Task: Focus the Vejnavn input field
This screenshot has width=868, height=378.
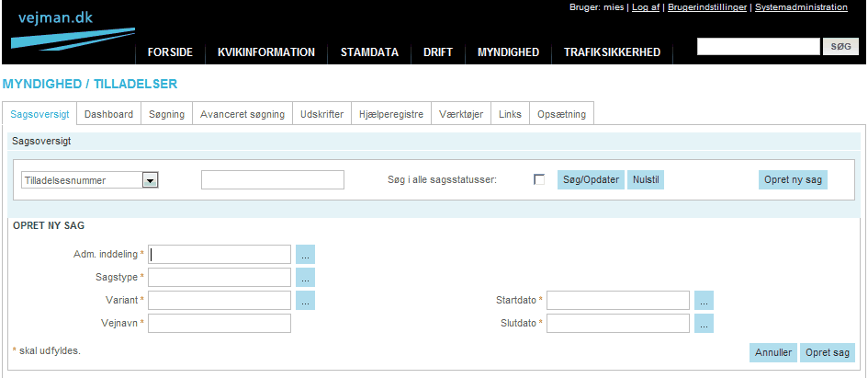Action: pyautogui.click(x=220, y=323)
